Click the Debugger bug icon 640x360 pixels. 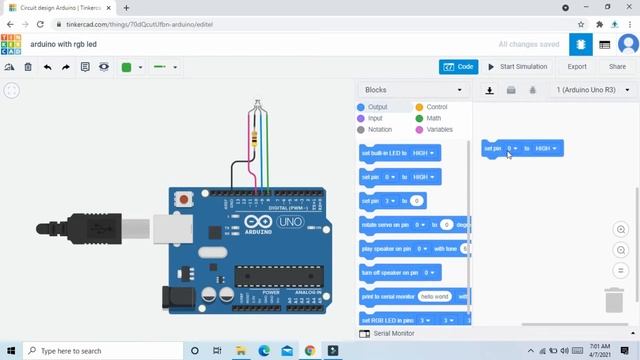533,90
